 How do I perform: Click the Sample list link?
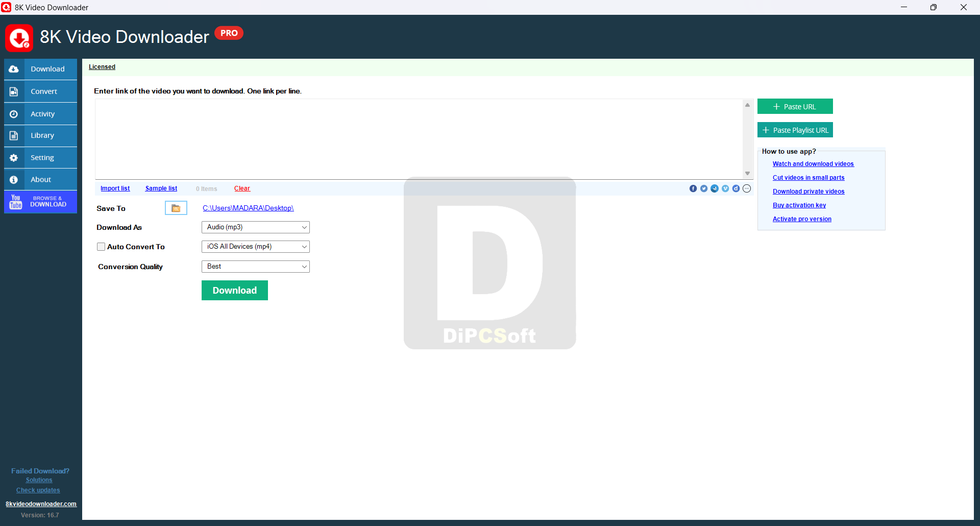pyautogui.click(x=161, y=188)
